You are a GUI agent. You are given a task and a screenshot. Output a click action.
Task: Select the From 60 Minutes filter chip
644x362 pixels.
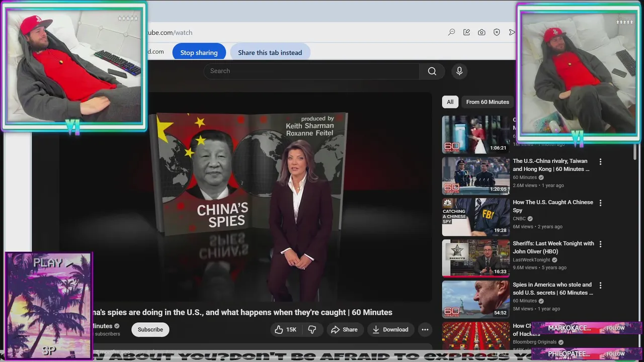(x=488, y=102)
